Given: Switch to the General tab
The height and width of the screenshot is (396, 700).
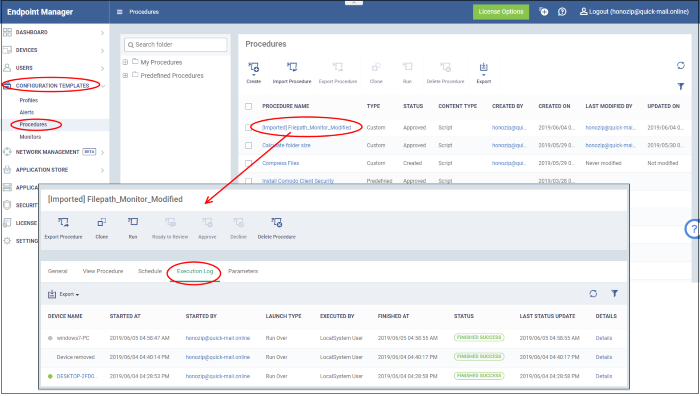Looking at the screenshot, I should (58, 271).
